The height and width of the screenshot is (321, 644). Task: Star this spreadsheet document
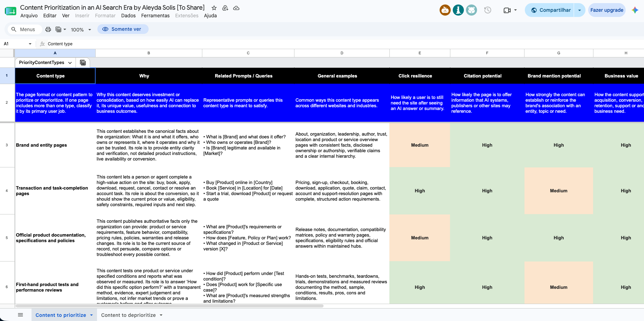214,8
